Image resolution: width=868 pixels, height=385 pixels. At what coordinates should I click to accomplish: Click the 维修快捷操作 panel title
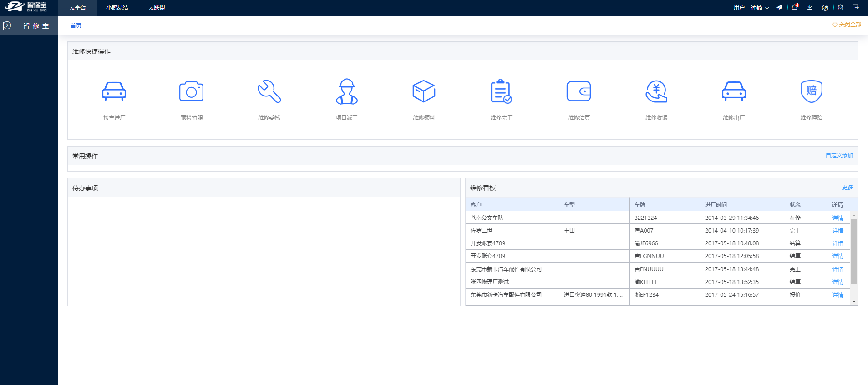click(91, 51)
